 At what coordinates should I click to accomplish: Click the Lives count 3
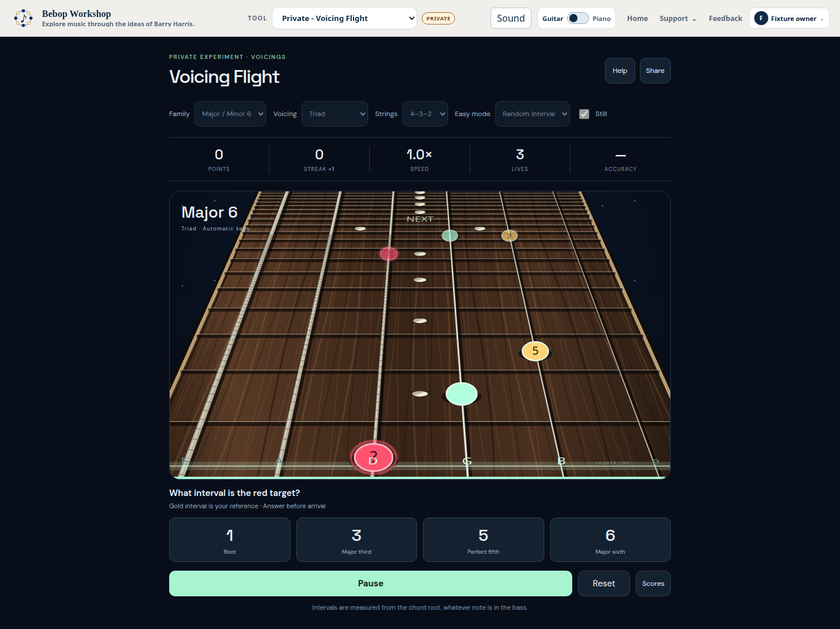pos(520,155)
